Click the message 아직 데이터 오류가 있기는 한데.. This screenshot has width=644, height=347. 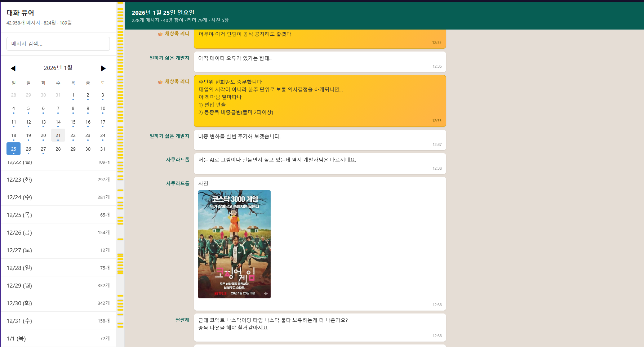click(x=320, y=62)
